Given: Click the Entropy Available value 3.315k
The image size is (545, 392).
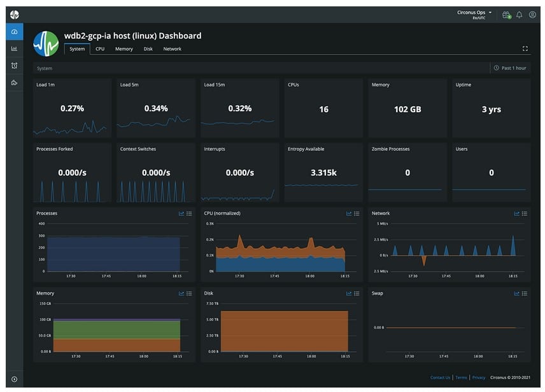Looking at the screenshot, I should (323, 172).
